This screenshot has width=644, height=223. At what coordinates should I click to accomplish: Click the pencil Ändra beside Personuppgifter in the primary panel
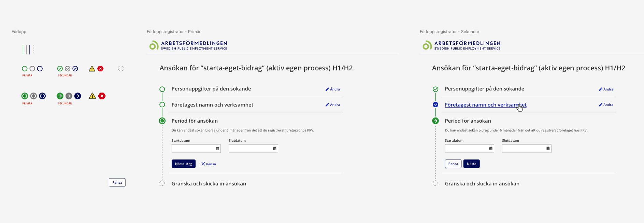point(333,89)
